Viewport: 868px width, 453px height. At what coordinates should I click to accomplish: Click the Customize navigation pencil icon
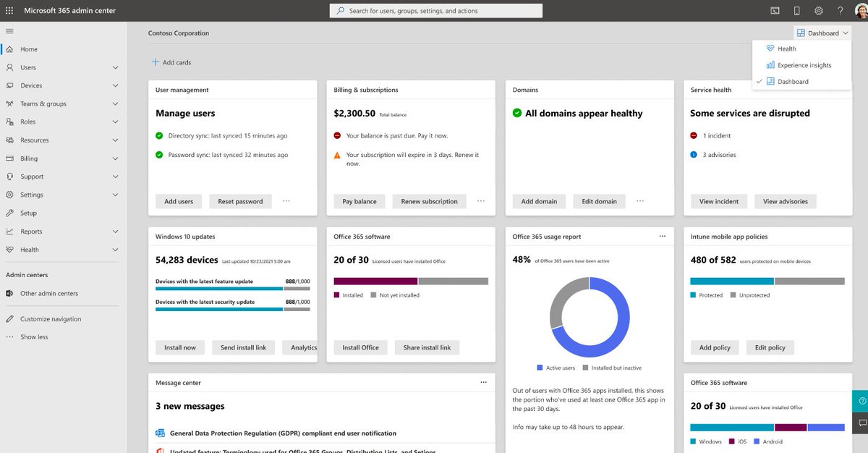9,319
